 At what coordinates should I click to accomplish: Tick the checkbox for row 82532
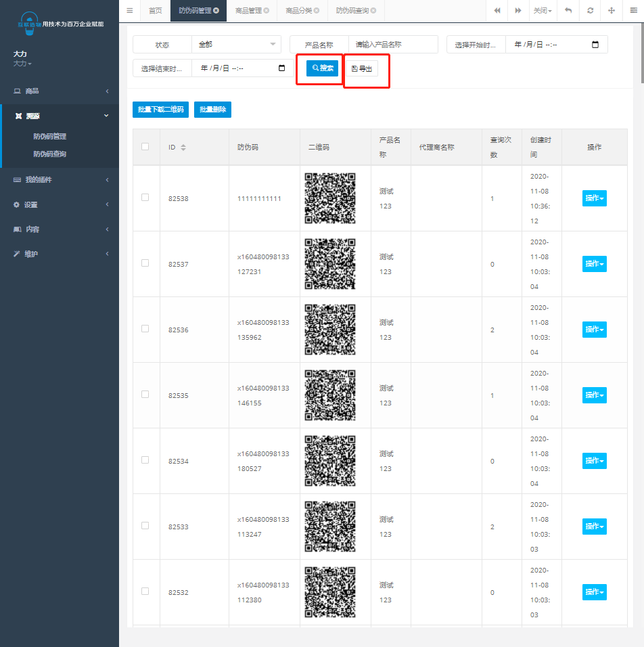(145, 591)
